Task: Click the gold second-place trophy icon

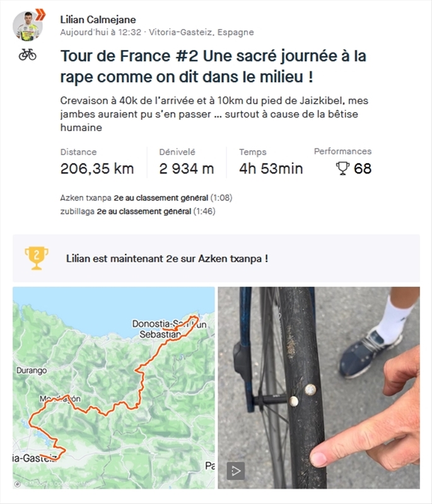Action: coord(37,258)
